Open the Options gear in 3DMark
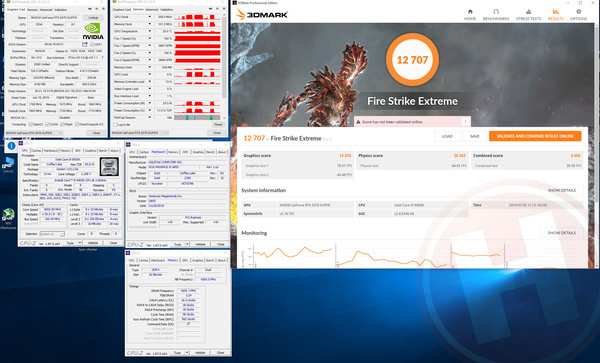 578,15
